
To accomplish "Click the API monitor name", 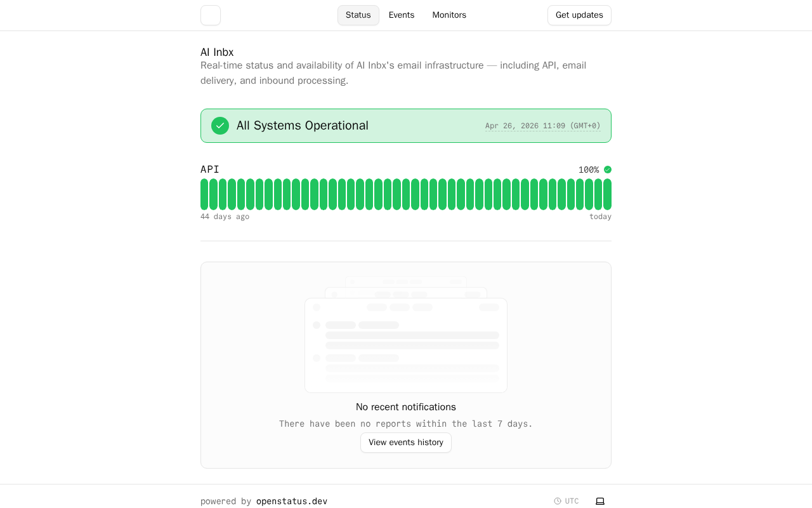I will (x=210, y=170).
